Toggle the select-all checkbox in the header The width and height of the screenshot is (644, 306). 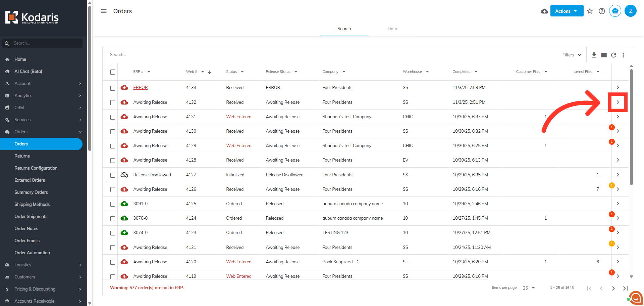(113, 72)
